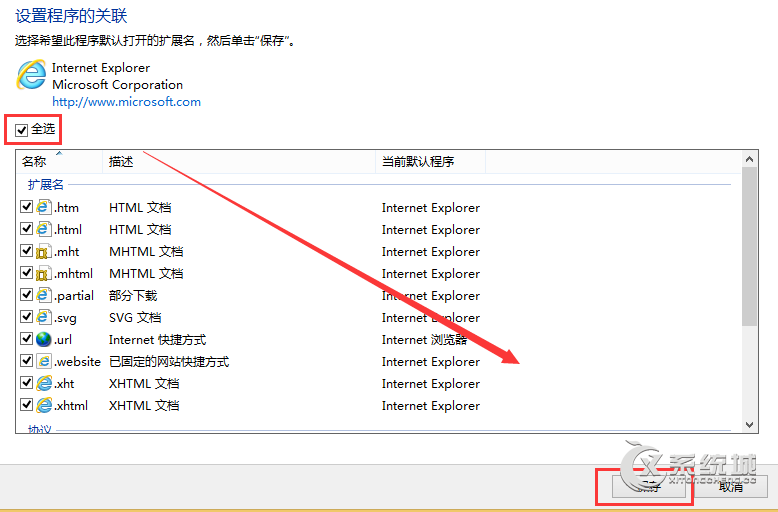Uncheck the .website extension checkbox
Viewport: 778px width, 512px height.
[x=26, y=360]
